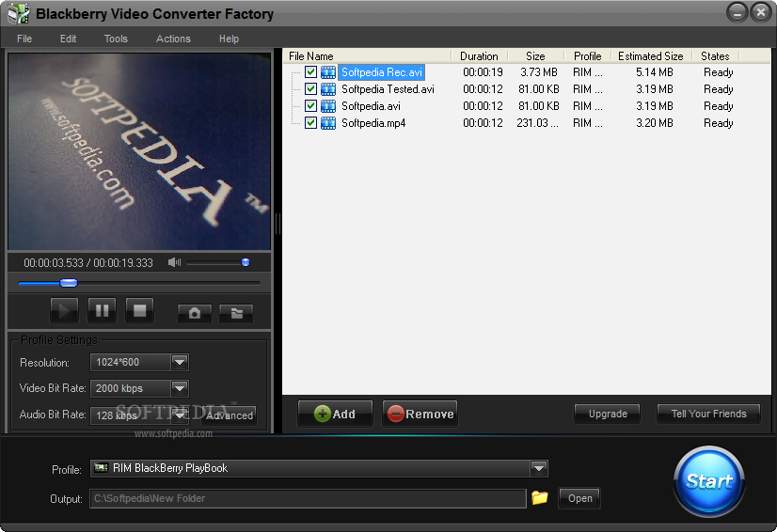Click the 00:00:03.533 / 00:00:19.333 time display
This screenshot has height=532, width=777.
[x=88, y=262]
